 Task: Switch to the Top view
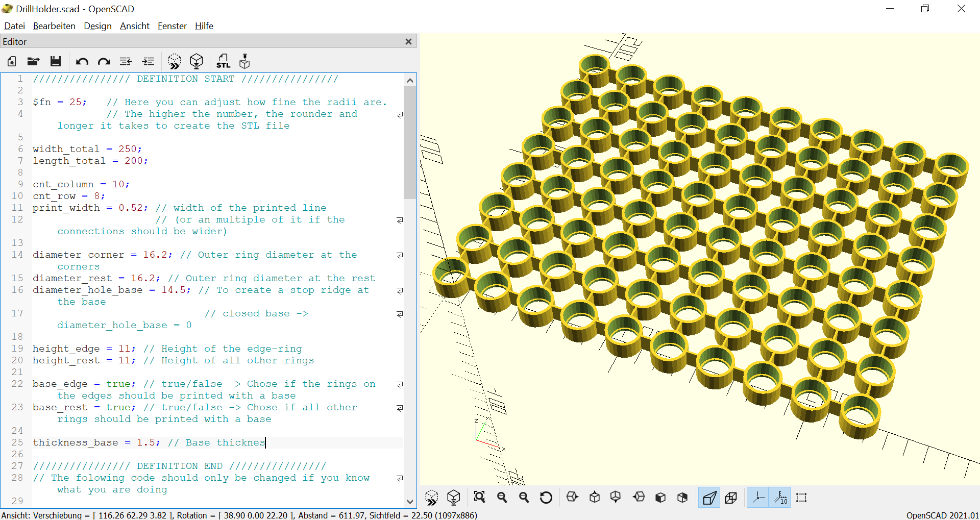tap(595, 498)
